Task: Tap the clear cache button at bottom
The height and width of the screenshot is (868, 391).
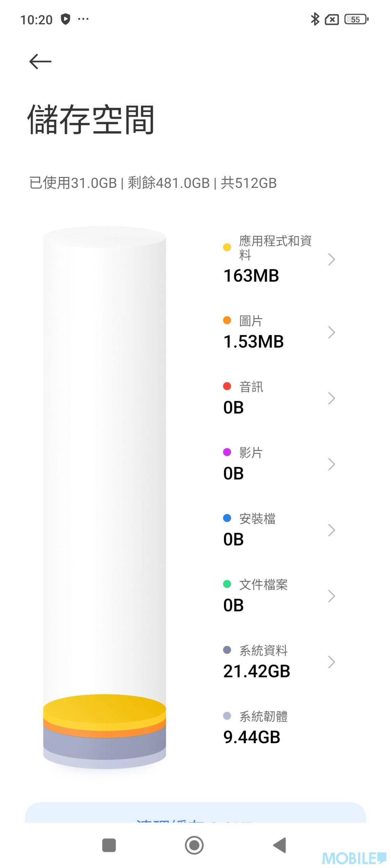Action: pyautogui.click(x=195, y=813)
